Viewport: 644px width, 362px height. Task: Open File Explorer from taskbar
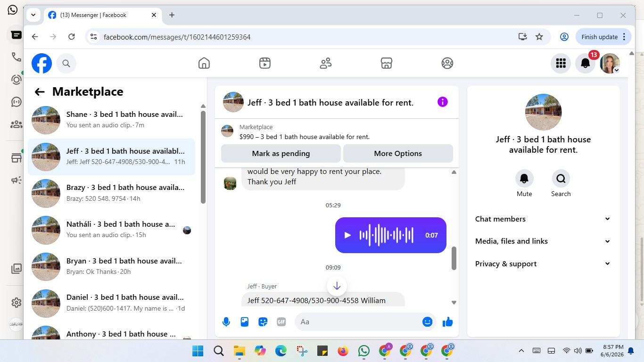coord(239,351)
